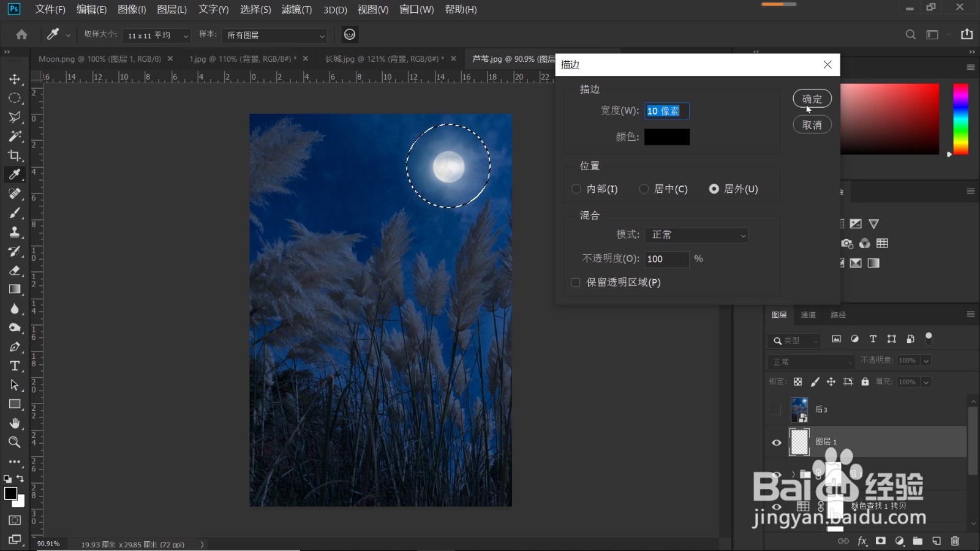Open the 取样大小 sample size dropdown
Viewport: 980px width, 551px height.
(x=156, y=35)
